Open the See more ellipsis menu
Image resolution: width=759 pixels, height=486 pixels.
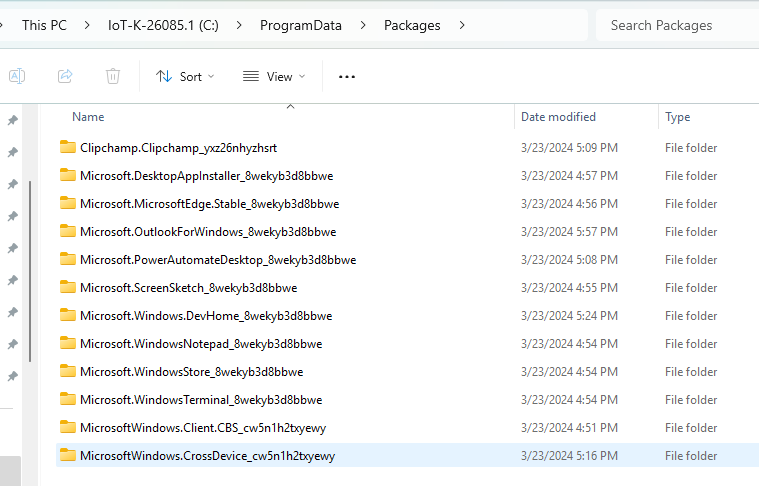pos(347,76)
